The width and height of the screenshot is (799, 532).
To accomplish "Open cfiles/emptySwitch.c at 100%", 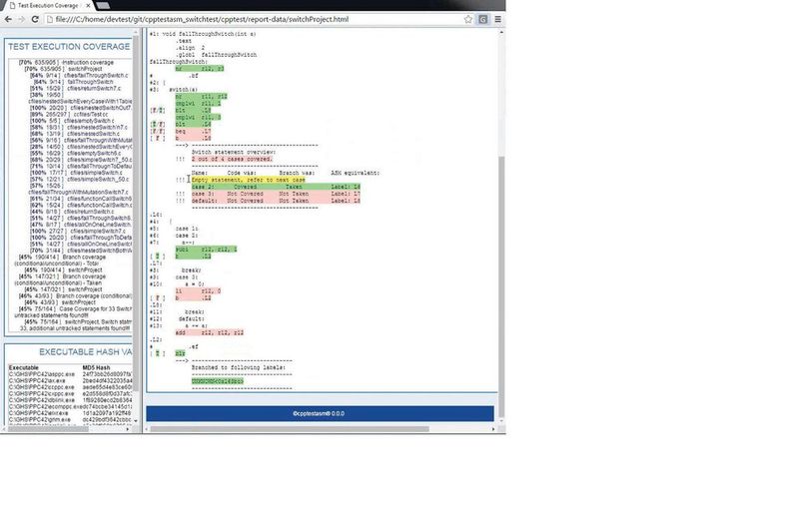I will tap(72, 121).
